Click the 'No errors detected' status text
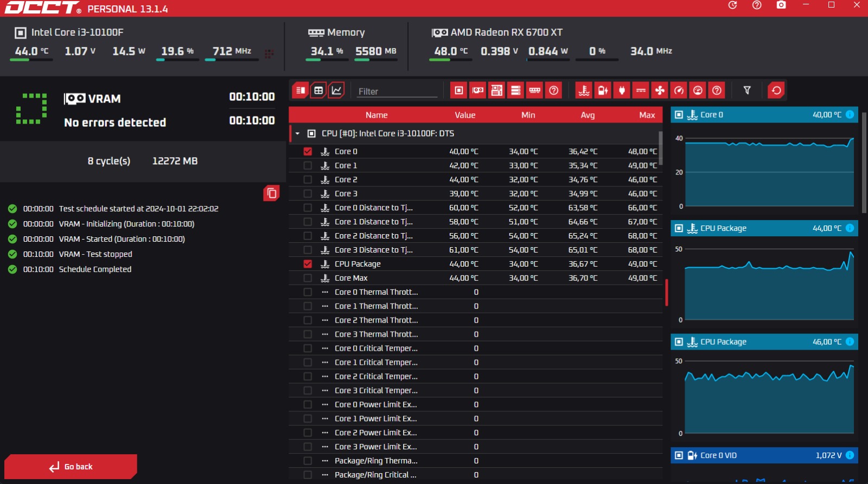The image size is (868, 484). 115,122
